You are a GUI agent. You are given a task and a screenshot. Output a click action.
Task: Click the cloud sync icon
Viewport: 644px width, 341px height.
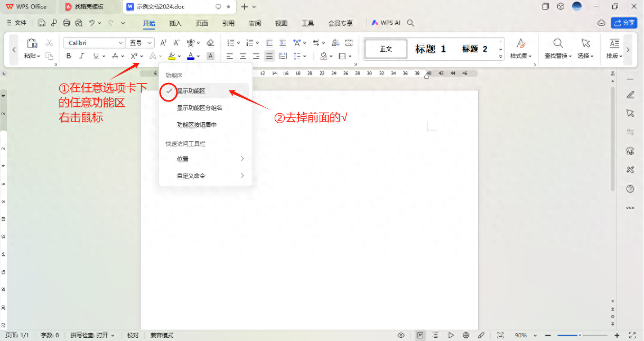click(601, 23)
